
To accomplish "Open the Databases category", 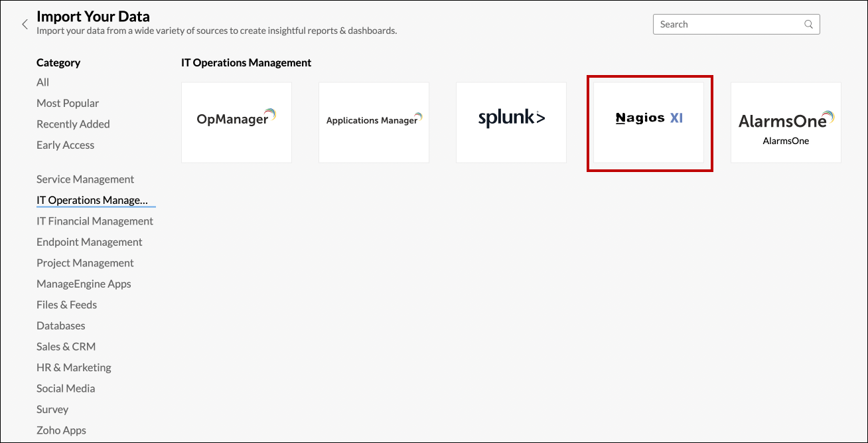I will tap(61, 325).
